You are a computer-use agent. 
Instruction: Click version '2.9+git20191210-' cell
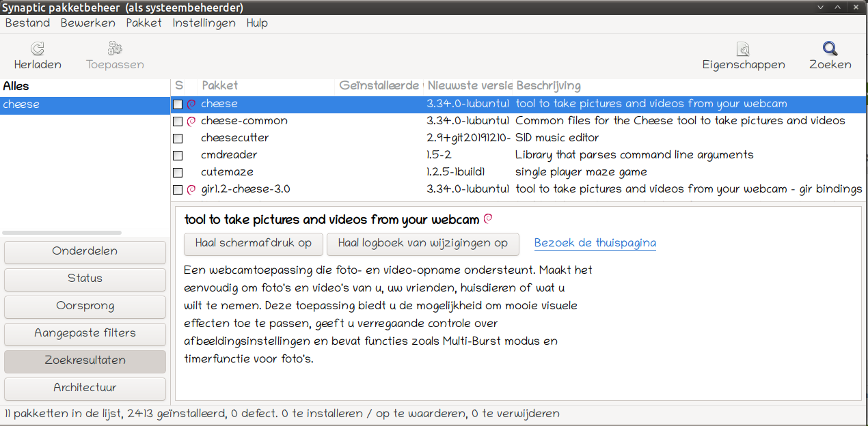click(469, 138)
